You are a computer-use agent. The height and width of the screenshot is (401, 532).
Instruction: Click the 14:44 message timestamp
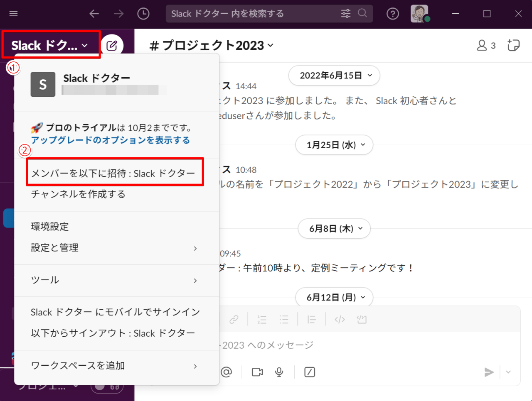tap(246, 86)
